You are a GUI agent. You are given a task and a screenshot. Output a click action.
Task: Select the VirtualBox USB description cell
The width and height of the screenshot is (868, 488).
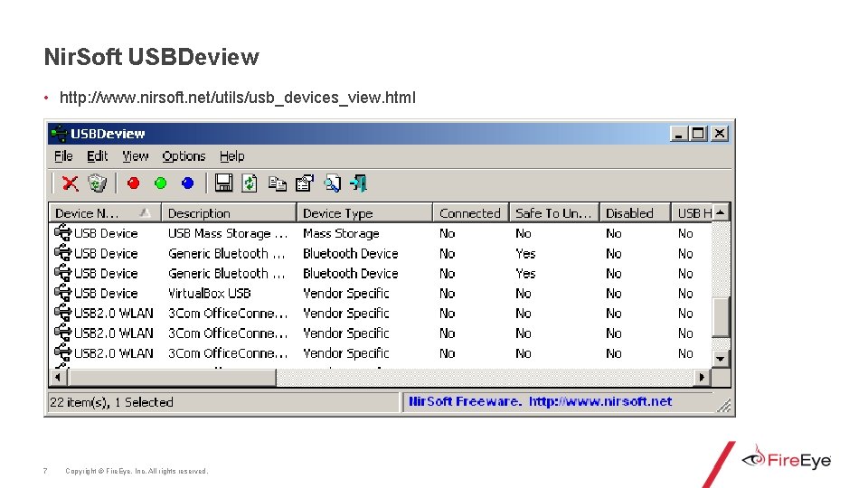pyautogui.click(x=209, y=293)
